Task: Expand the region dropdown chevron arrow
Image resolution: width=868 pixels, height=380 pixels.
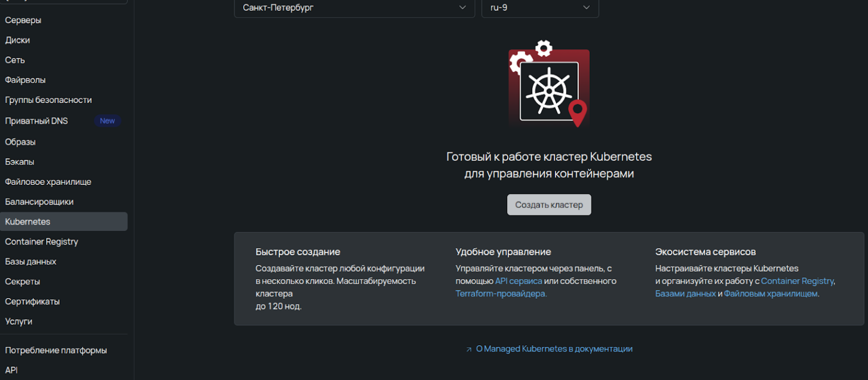Action: click(462, 8)
